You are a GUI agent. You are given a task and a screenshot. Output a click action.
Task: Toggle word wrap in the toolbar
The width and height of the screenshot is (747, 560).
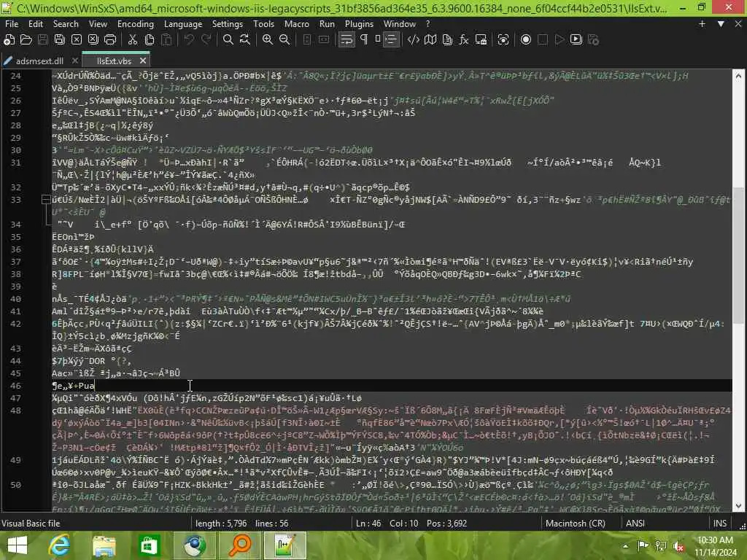coord(347,40)
